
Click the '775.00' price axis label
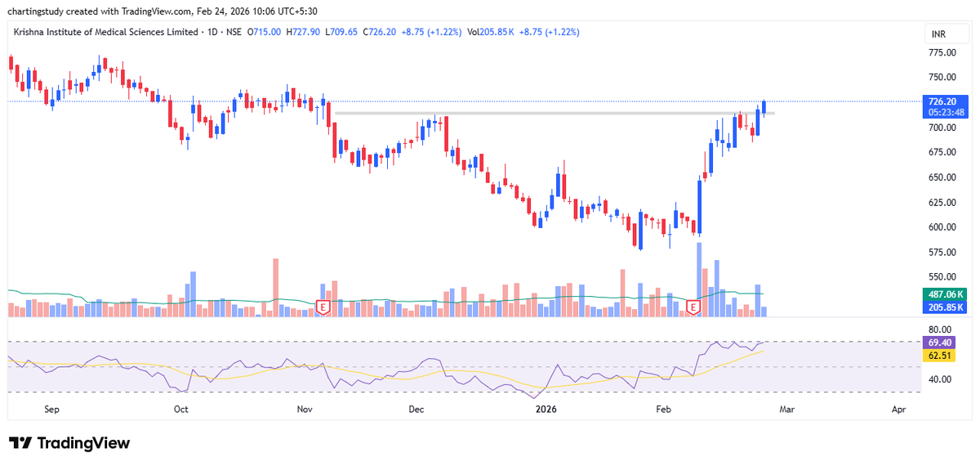[942, 52]
